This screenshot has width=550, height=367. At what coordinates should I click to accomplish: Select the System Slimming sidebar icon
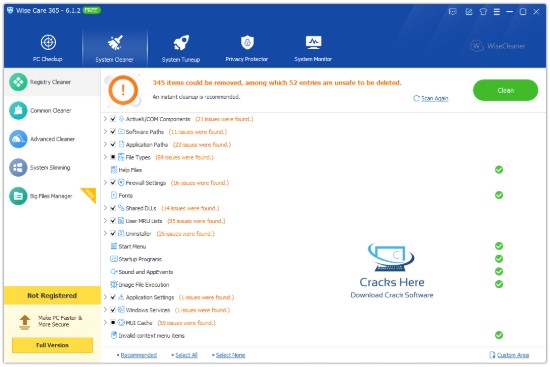click(18, 168)
